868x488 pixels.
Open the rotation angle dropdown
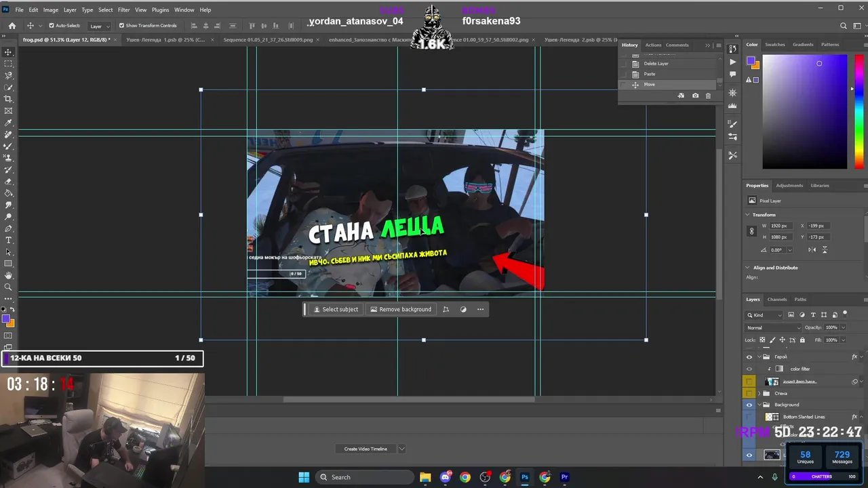789,250
